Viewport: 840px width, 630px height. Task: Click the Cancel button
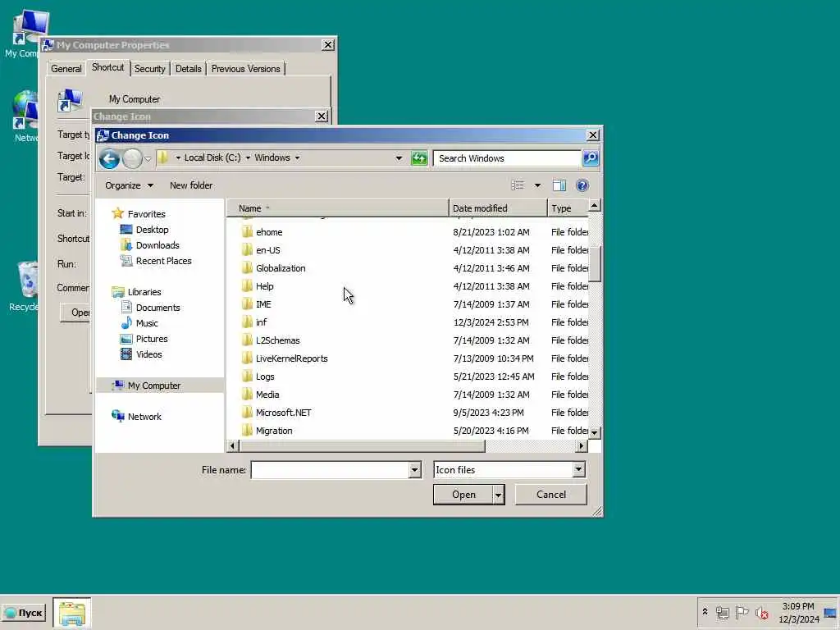point(550,495)
